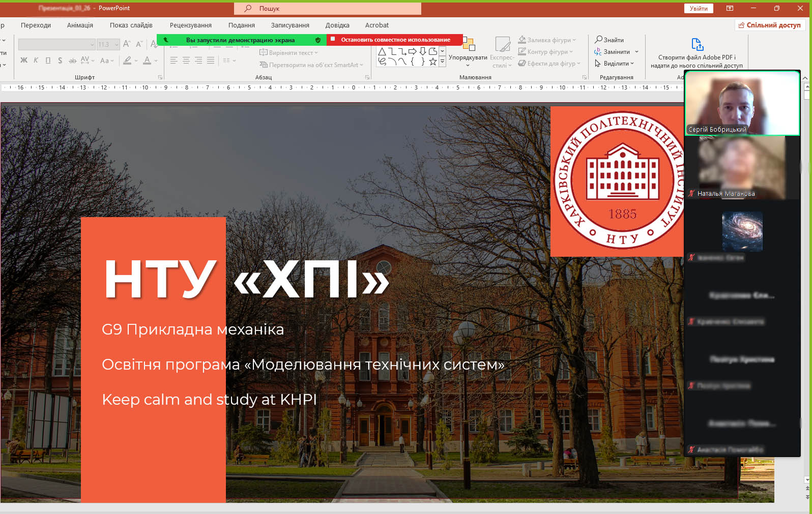Open the font color picker (A)
812x514 pixels.
[x=147, y=61]
